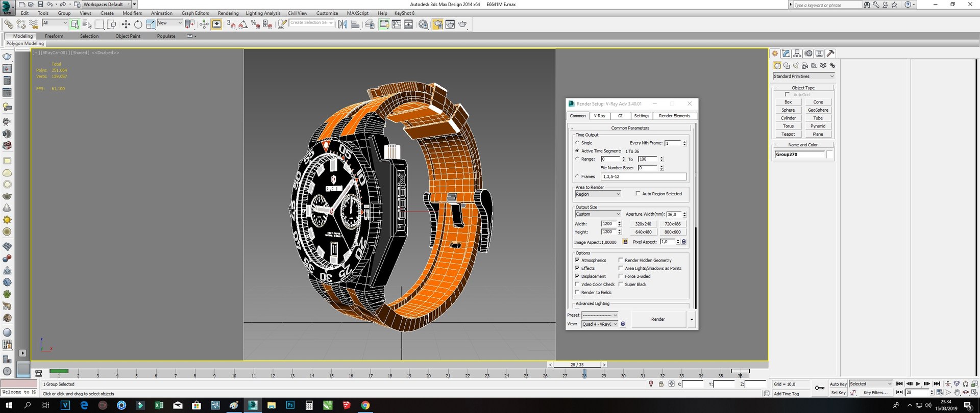The height and width of the screenshot is (413, 980).
Task: Open the render Preset dropdown
Action: click(600, 315)
